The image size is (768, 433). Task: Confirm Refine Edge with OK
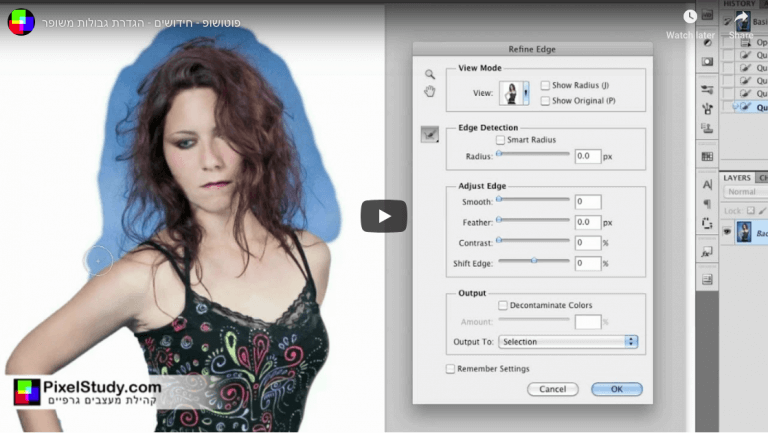(x=617, y=389)
